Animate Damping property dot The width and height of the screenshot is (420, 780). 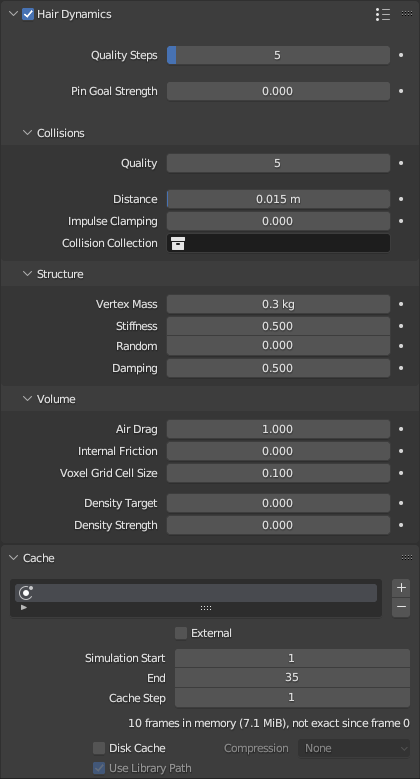pos(401,368)
